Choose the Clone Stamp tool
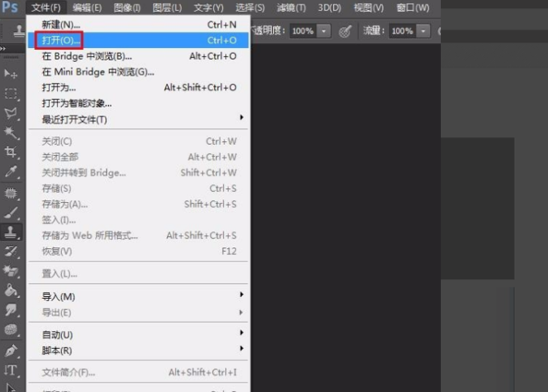Screen dimensions: 548x392 point(11,232)
